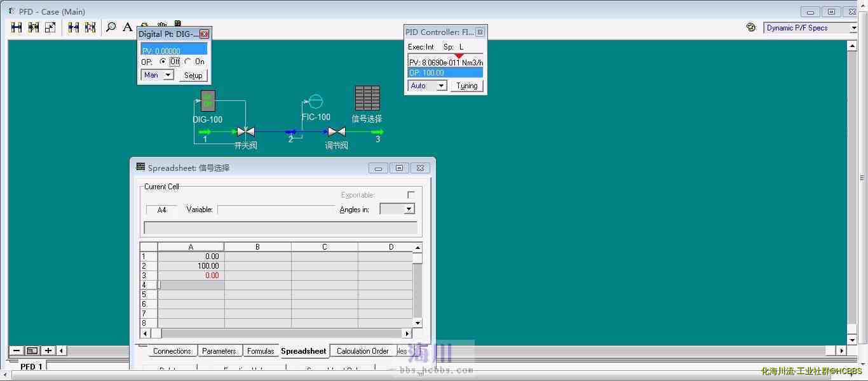Select row header 5 in spreadsheet

tap(149, 295)
